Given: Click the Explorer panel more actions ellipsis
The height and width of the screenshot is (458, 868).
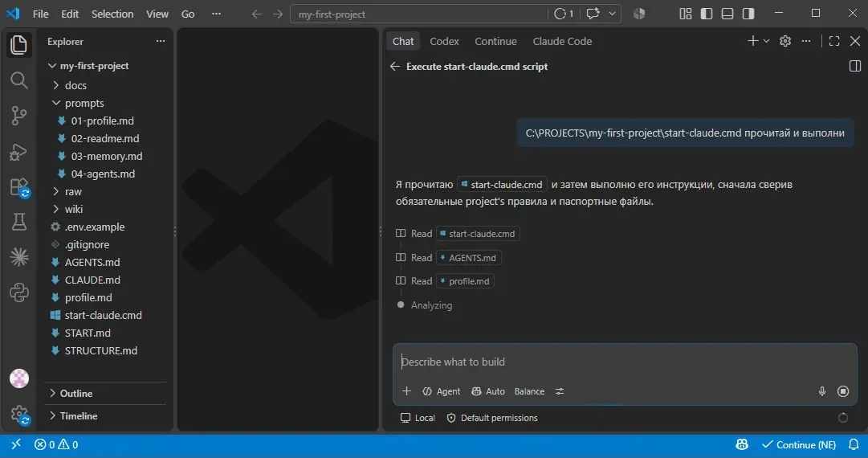Looking at the screenshot, I should pos(161,41).
